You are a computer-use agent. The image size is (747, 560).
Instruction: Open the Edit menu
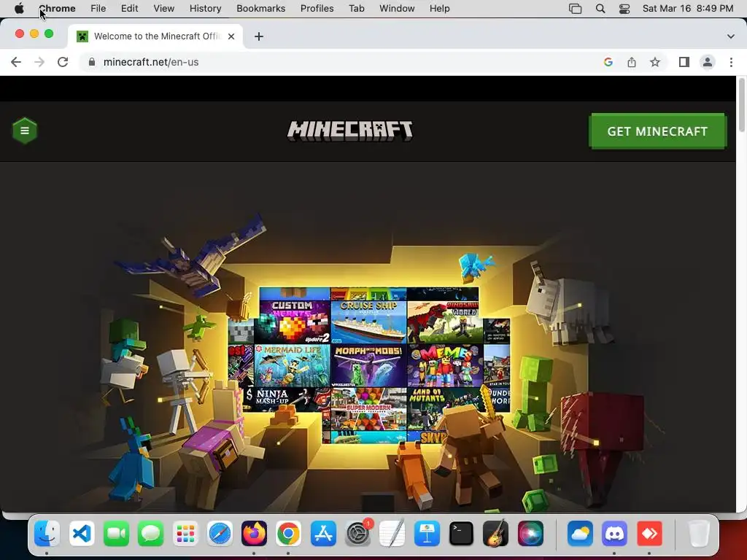point(130,9)
